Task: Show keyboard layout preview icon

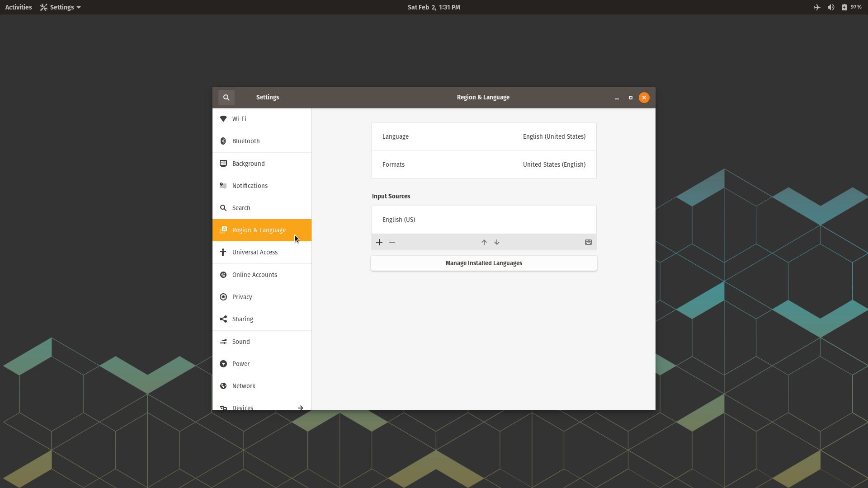Action: [588, 243]
